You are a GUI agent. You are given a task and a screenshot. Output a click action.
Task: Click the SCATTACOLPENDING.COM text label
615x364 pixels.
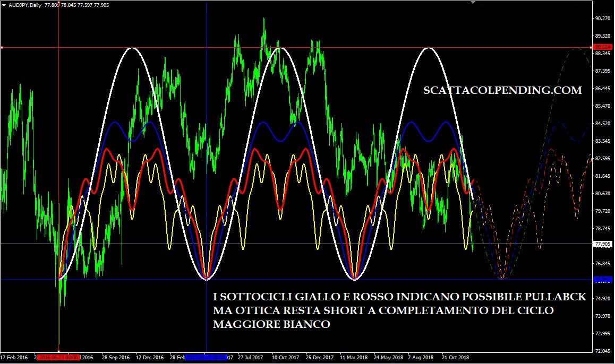point(502,91)
